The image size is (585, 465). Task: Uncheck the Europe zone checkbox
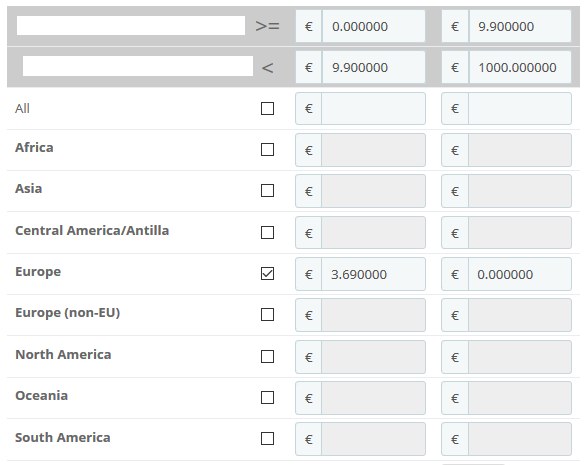[267, 274]
